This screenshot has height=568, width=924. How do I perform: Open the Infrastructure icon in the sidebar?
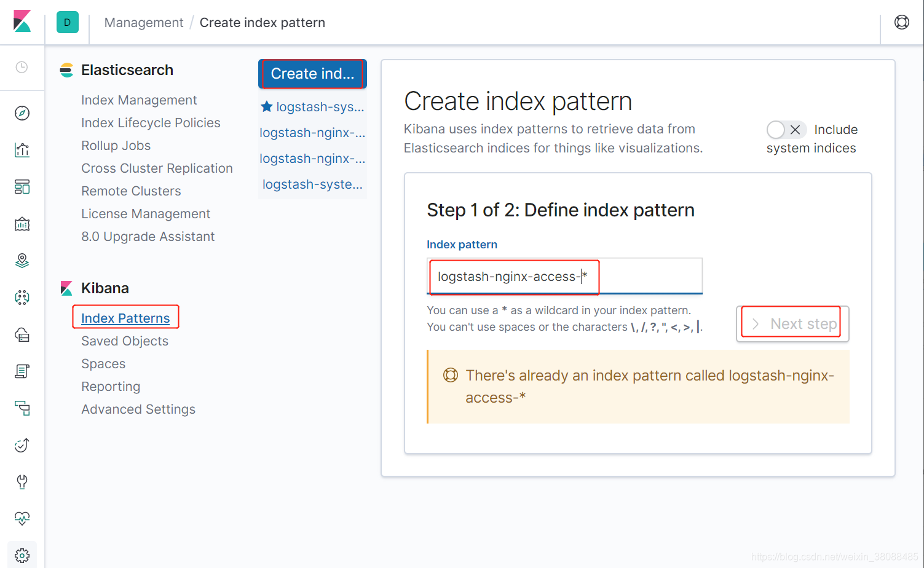(22, 334)
